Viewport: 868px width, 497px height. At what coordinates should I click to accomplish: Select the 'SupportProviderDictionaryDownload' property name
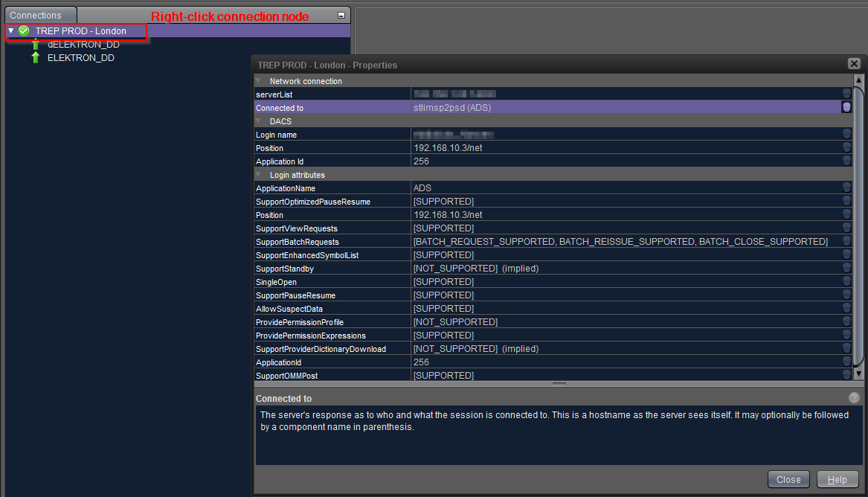(321, 349)
